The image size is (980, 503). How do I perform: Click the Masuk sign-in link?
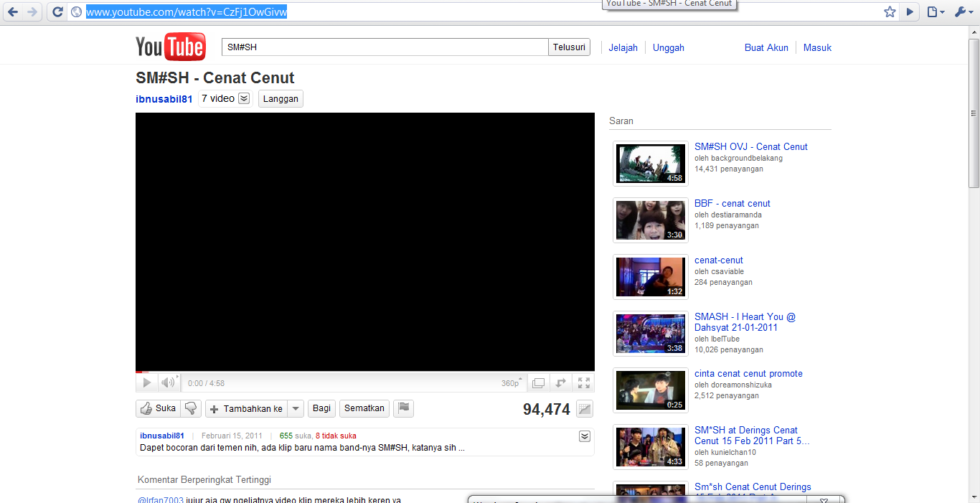point(817,47)
